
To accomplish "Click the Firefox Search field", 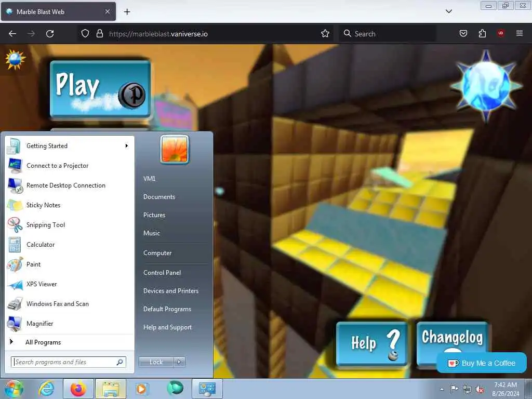I will tap(388, 34).
